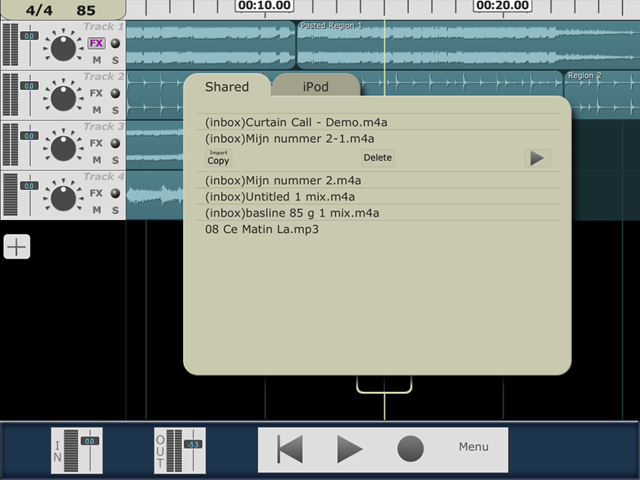Viewport: 640px width, 480px height.
Task: Switch to the iPod tab
Action: click(316, 87)
